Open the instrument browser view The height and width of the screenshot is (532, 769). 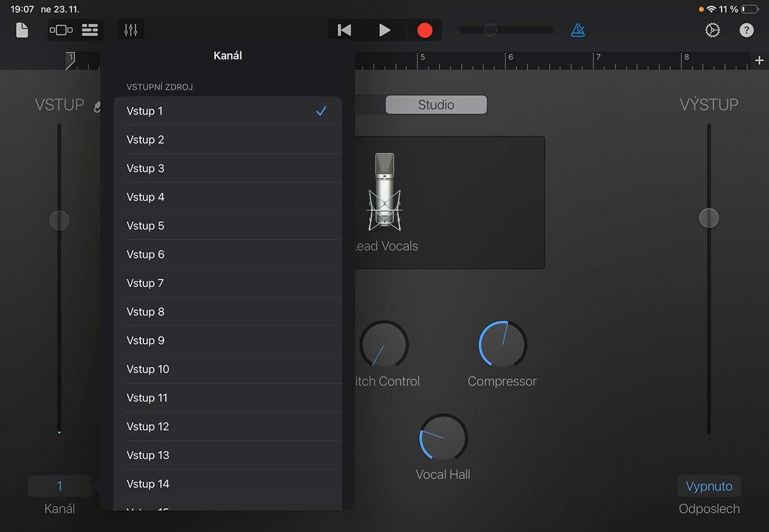[61, 30]
